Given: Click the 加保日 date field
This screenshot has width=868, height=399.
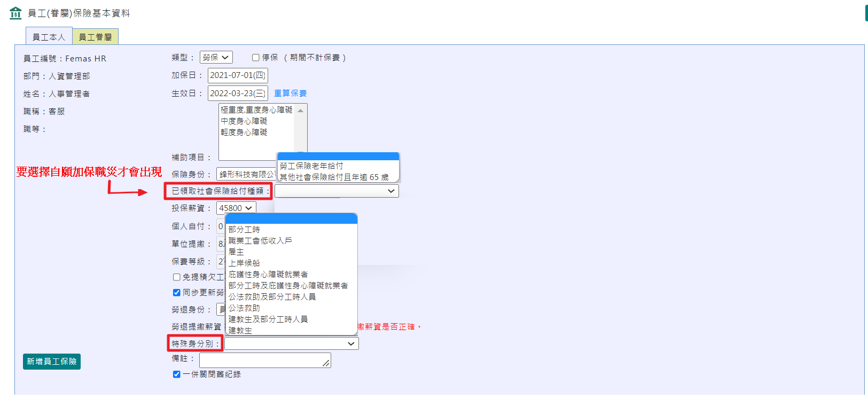Looking at the screenshot, I should point(237,75).
